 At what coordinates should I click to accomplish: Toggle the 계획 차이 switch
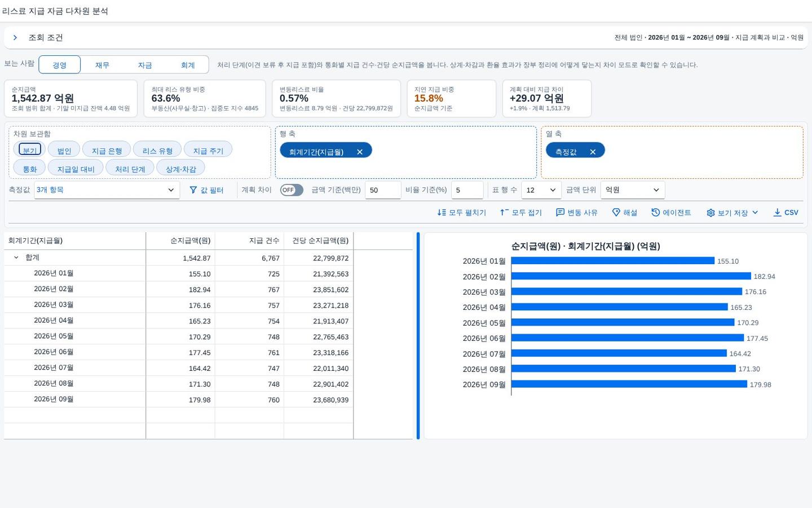click(292, 190)
